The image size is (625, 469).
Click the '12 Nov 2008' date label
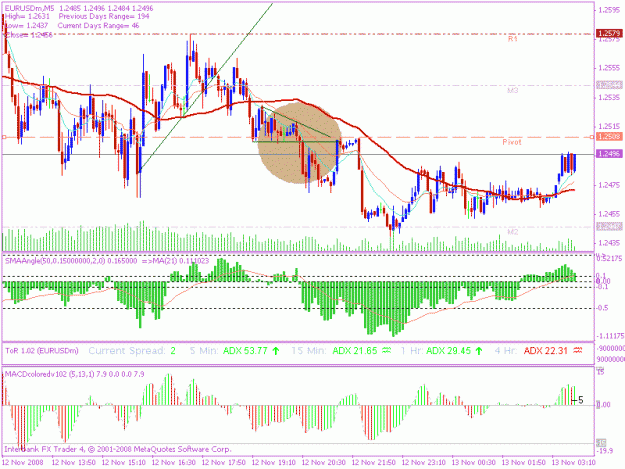click(23, 463)
